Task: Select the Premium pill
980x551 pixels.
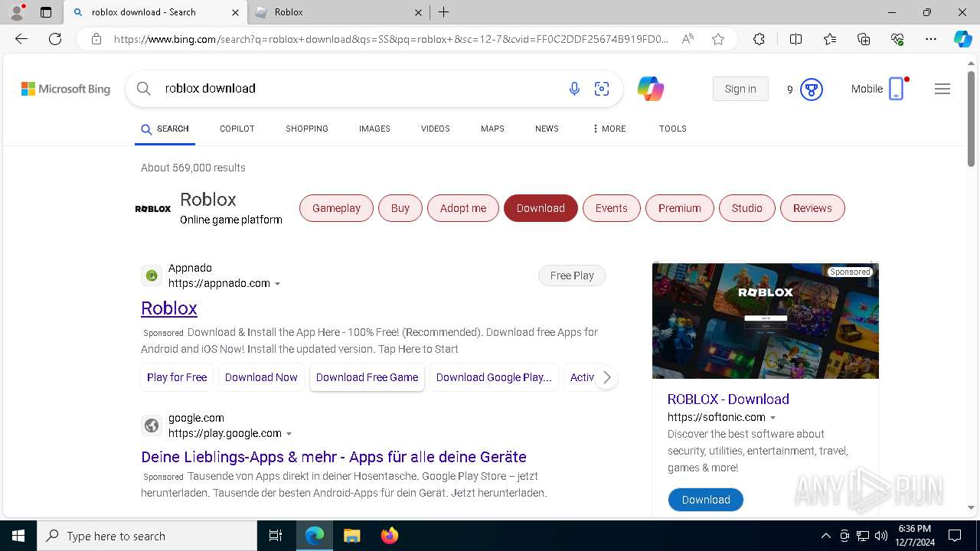Action: coord(680,208)
